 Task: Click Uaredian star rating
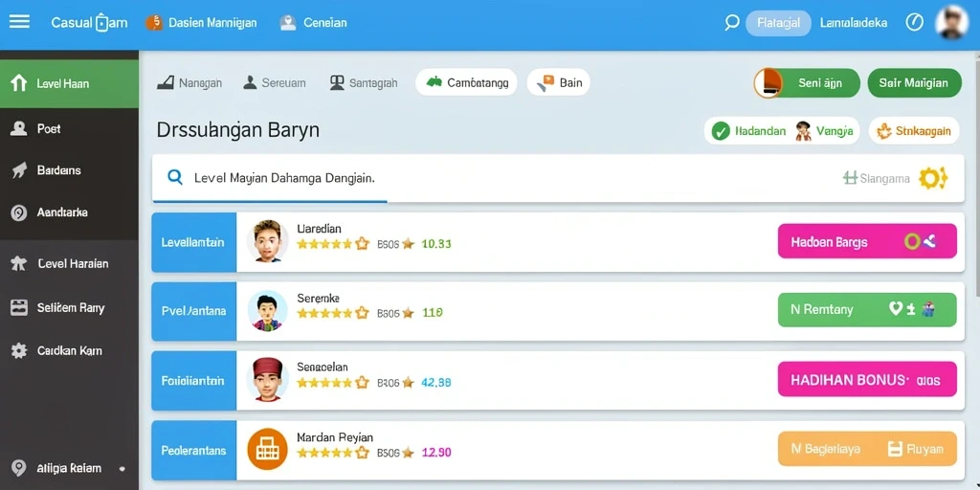(333, 244)
